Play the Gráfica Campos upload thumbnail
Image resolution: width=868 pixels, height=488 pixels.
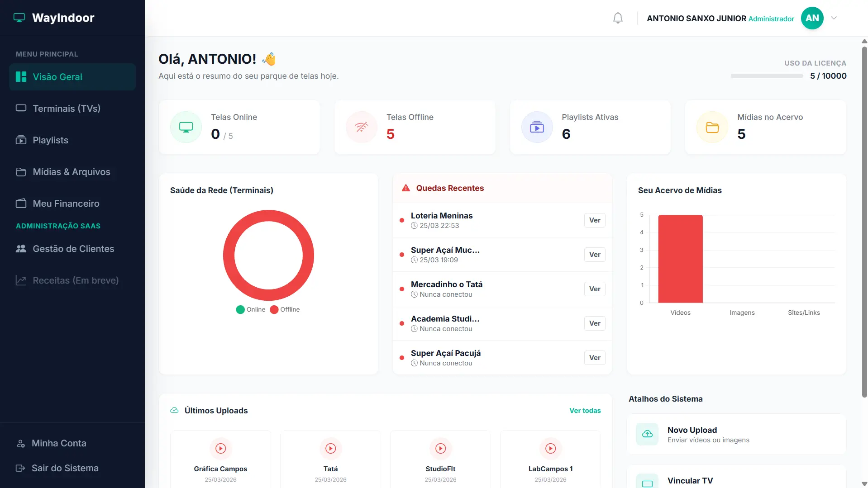220,448
